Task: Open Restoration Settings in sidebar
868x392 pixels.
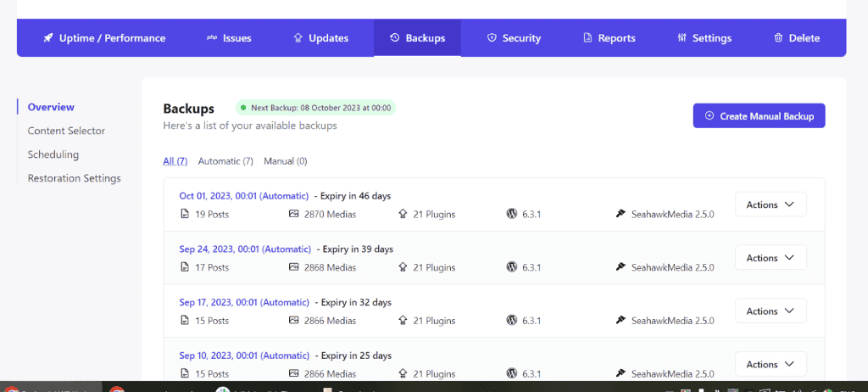Action: point(74,178)
